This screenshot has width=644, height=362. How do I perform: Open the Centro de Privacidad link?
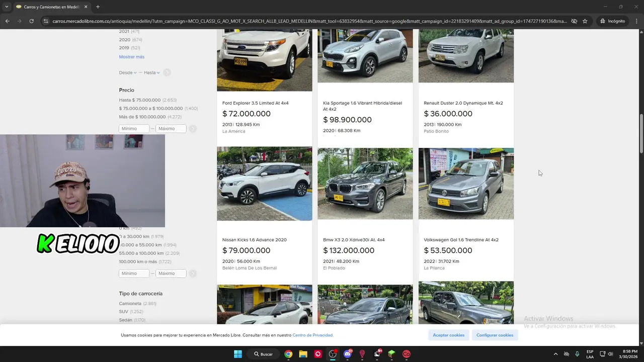click(x=312, y=335)
